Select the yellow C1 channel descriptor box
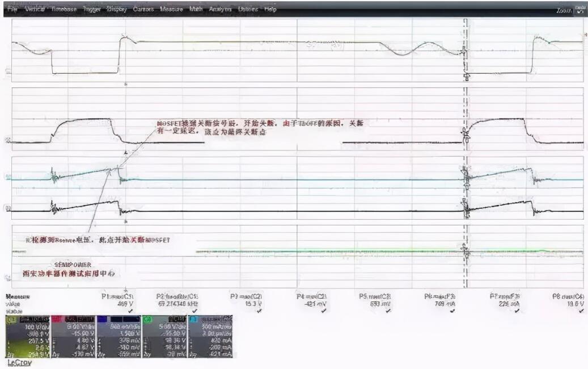This screenshot has width=588, height=369. tap(28, 337)
